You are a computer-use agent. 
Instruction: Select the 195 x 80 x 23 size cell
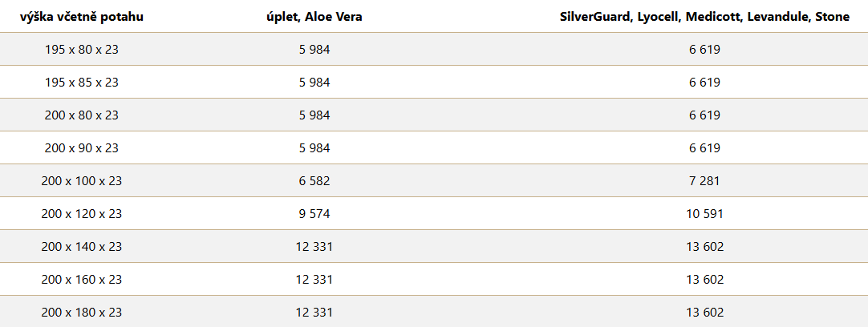click(x=82, y=50)
